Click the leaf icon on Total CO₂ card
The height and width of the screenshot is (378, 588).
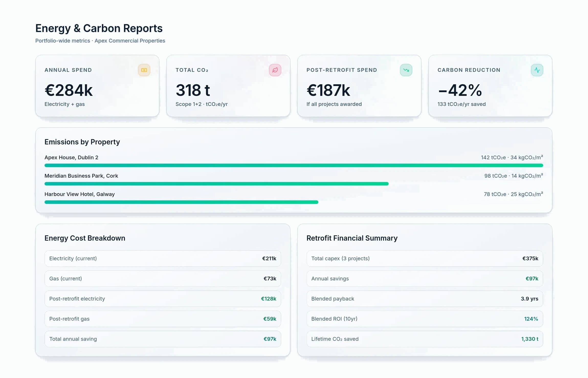275,70
